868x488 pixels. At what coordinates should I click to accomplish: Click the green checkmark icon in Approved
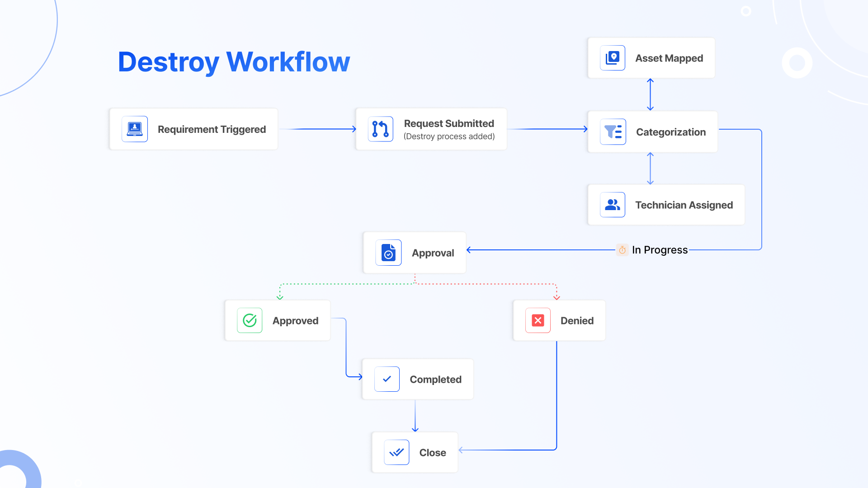click(250, 320)
